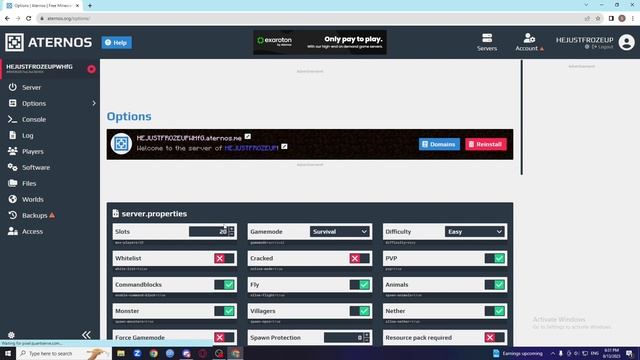Screen dimensions: 640x360
Task: Click the red server status indicator
Action: (91, 69)
